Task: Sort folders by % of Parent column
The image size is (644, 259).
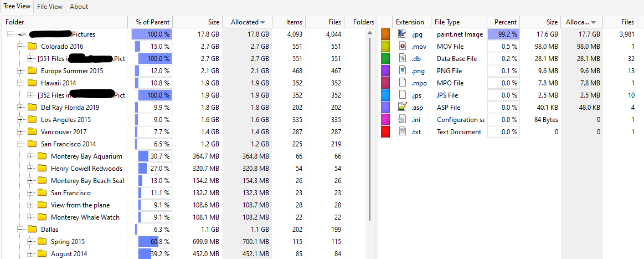Action: [x=150, y=22]
